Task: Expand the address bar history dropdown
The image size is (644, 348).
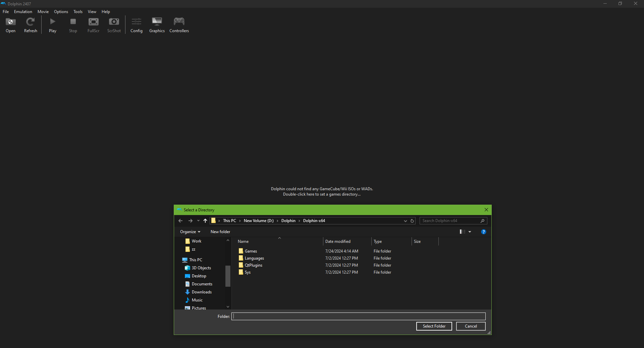Action: tap(405, 221)
